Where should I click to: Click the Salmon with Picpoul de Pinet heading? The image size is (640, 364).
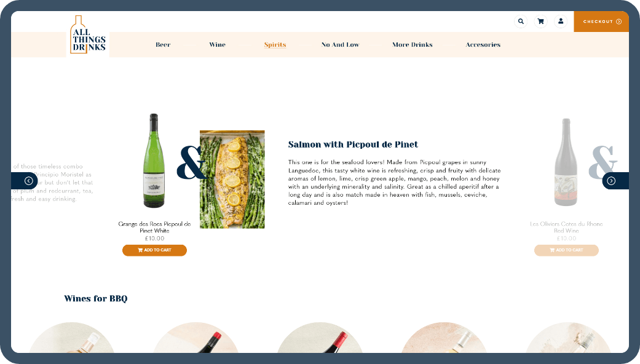353,144
